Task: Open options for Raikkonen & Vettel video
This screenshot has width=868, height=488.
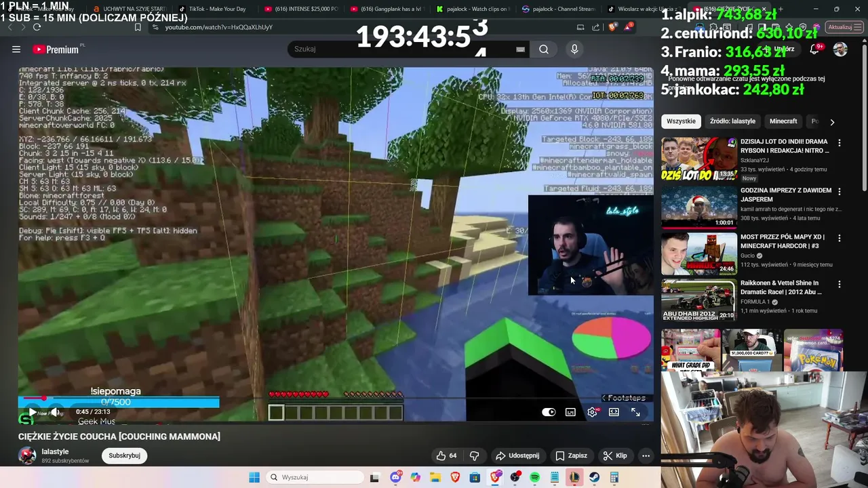Action: 840,284
